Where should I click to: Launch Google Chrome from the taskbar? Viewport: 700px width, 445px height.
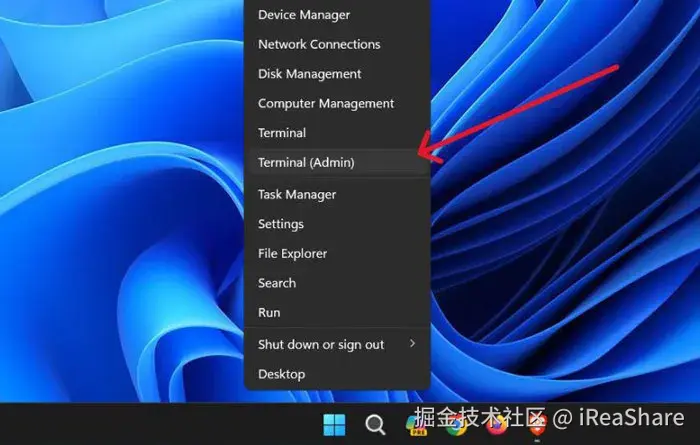tap(456, 424)
